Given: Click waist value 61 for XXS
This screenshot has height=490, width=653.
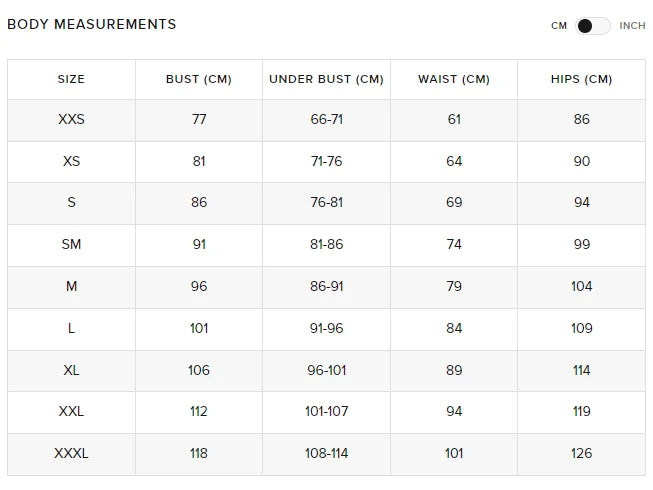Looking at the screenshot, I should tap(454, 119).
